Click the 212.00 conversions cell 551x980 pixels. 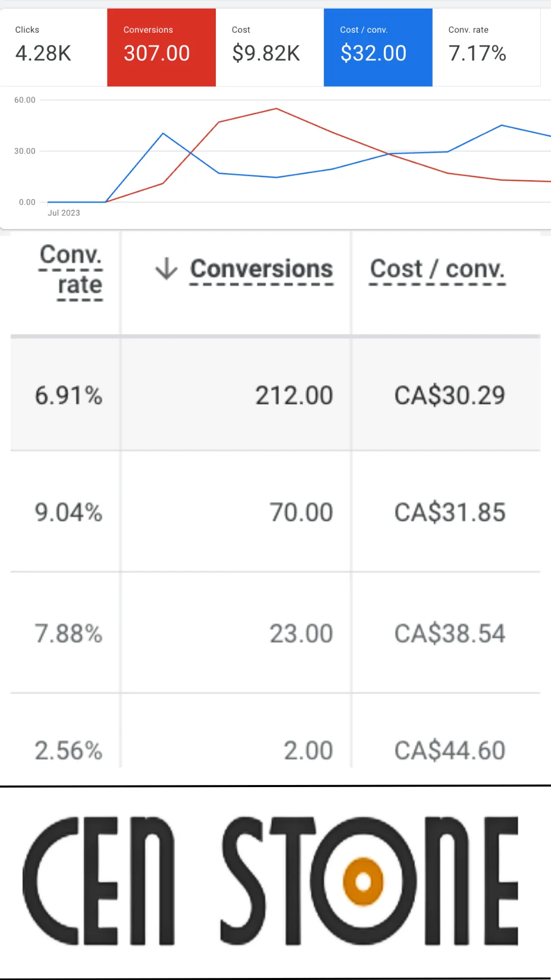[x=294, y=395]
